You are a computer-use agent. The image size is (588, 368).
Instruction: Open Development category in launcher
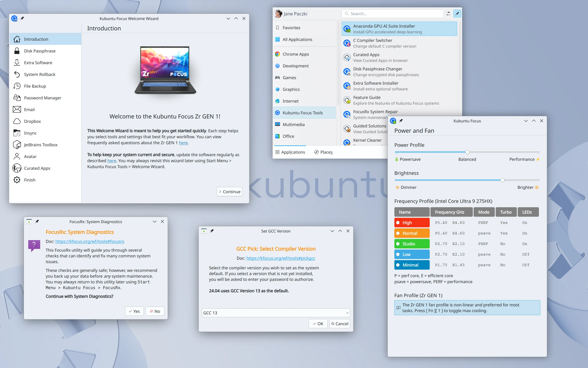coord(304,66)
